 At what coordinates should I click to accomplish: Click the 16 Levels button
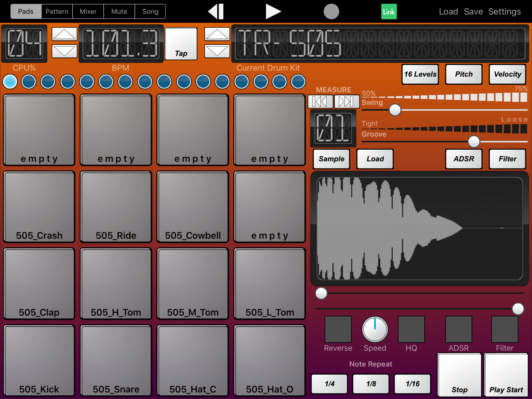[x=420, y=74]
